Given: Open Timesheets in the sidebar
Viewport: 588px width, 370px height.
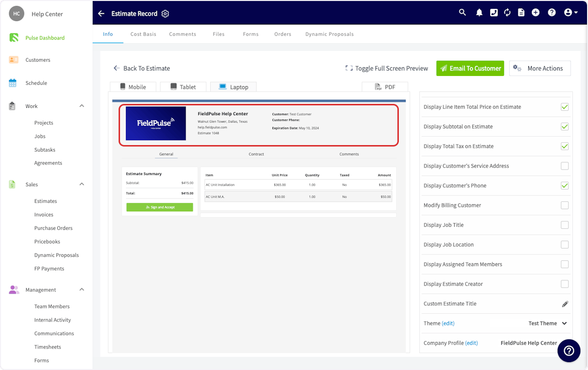Looking at the screenshot, I should click(x=48, y=347).
